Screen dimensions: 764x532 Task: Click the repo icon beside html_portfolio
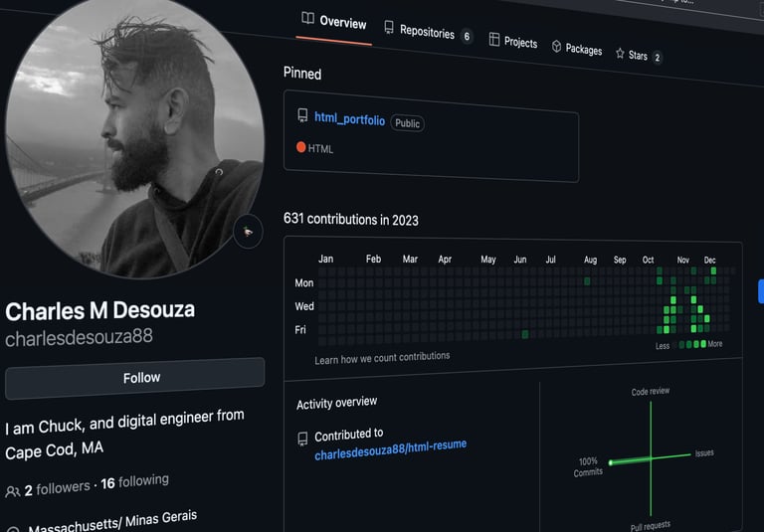tap(302, 115)
